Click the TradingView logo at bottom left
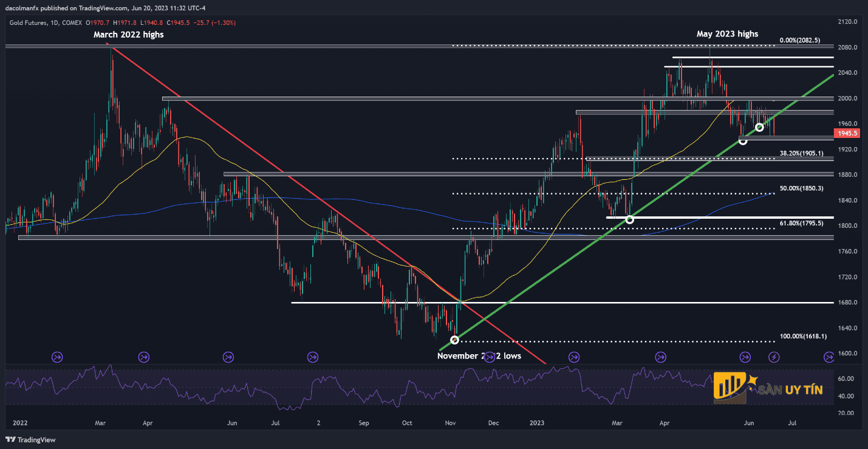 tap(29, 440)
